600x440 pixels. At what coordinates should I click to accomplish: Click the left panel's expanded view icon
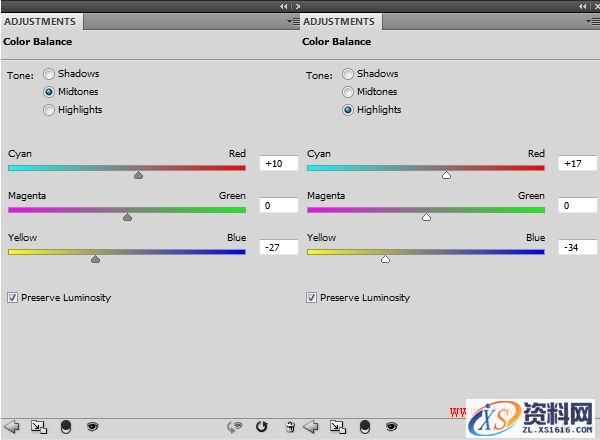[x=39, y=426]
